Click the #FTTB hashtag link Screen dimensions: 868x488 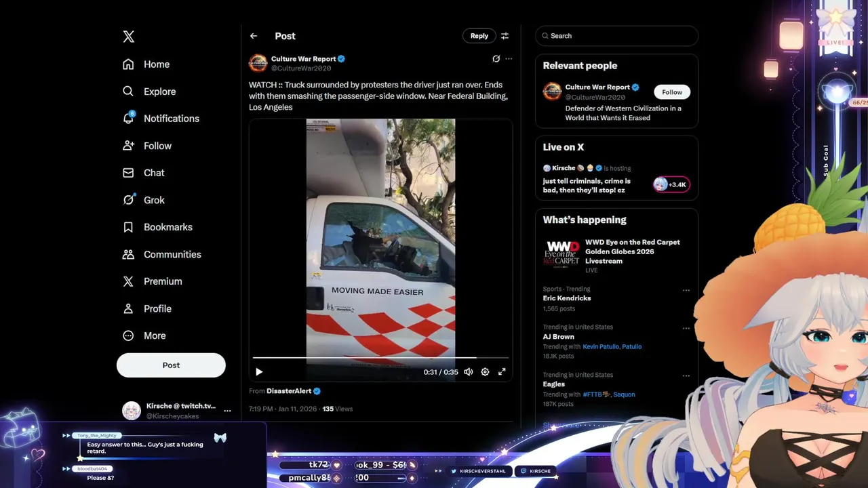(x=597, y=394)
